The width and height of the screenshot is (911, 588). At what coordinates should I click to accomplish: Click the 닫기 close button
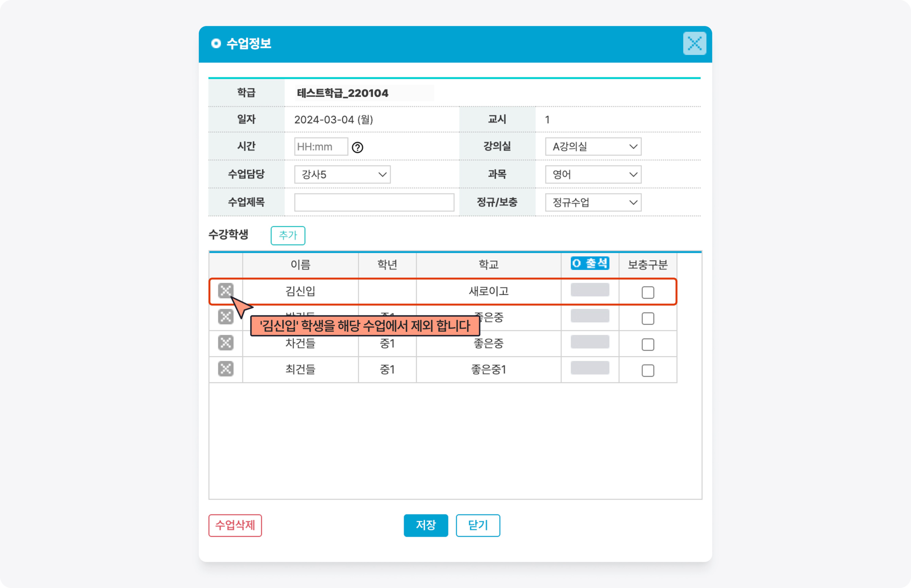pyautogui.click(x=477, y=525)
